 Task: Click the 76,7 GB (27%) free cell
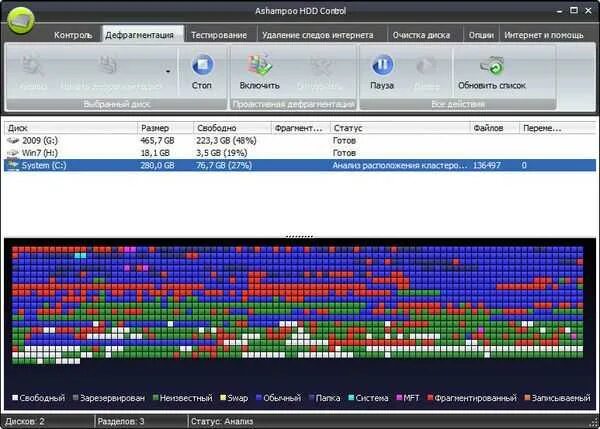[224, 165]
